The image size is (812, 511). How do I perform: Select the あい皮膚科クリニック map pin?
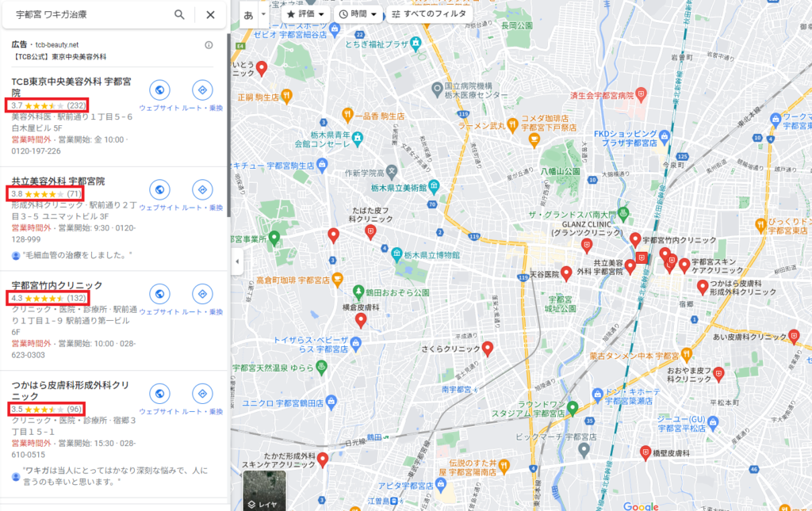pos(794,337)
